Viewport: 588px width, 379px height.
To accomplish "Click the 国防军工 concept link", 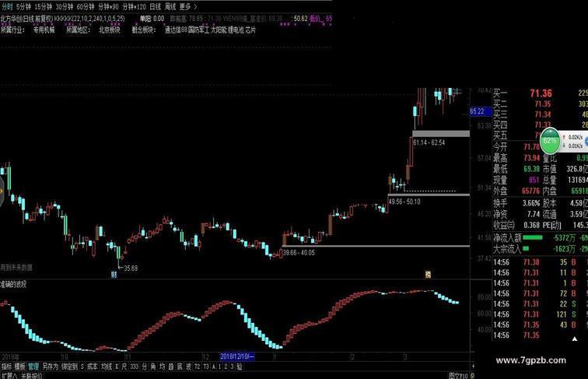I will pyautogui.click(x=199, y=30).
